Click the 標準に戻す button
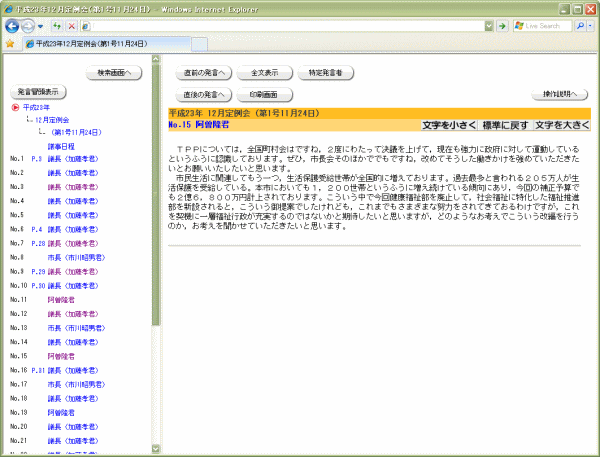 click(505, 125)
